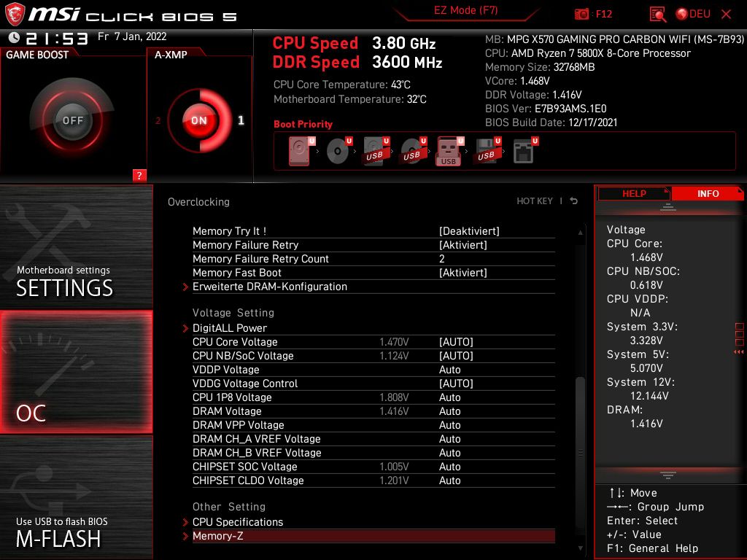Select the optical disc boot device icon

pyautogui.click(x=339, y=151)
